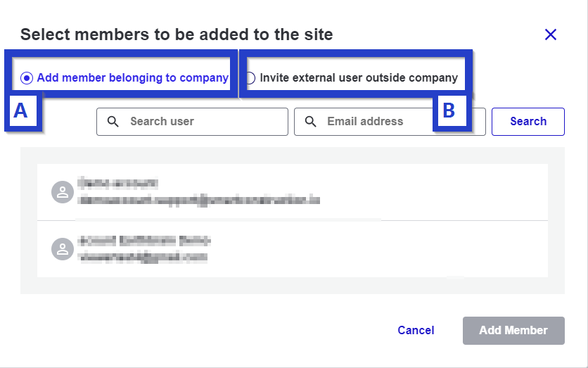Click the second member's blurred email address

pyautogui.click(x=143, y=258)
